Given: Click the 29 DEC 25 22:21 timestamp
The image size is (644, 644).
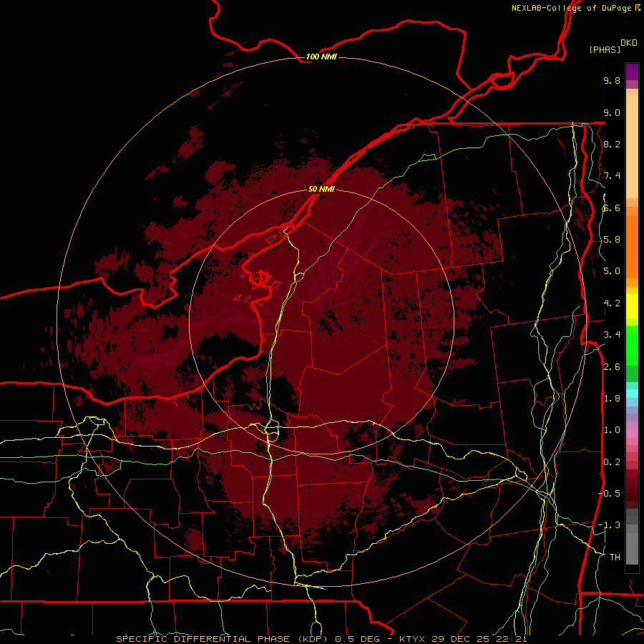Looking at the screenshot, I should (x=479, y=639).
